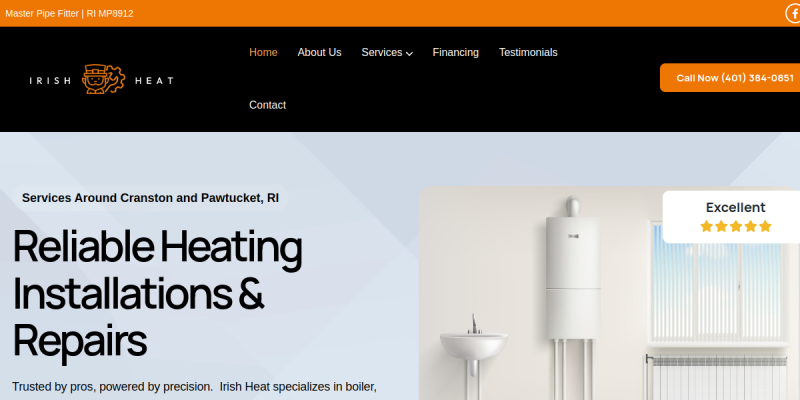Expand the Services dropdown chevron
Screen dimensions: 800x400
(x=409, y=53)
